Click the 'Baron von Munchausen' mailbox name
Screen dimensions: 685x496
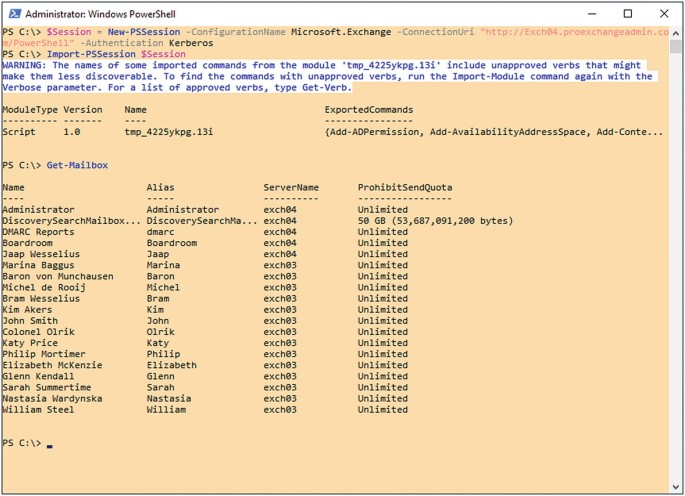click(x=58, y=276)
